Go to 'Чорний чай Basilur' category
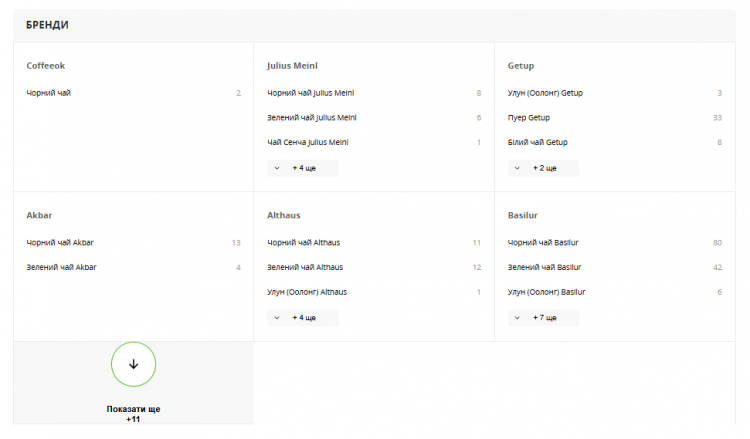Image resolution: width=750 pixels, height=439 pixels. pos(543,242)
